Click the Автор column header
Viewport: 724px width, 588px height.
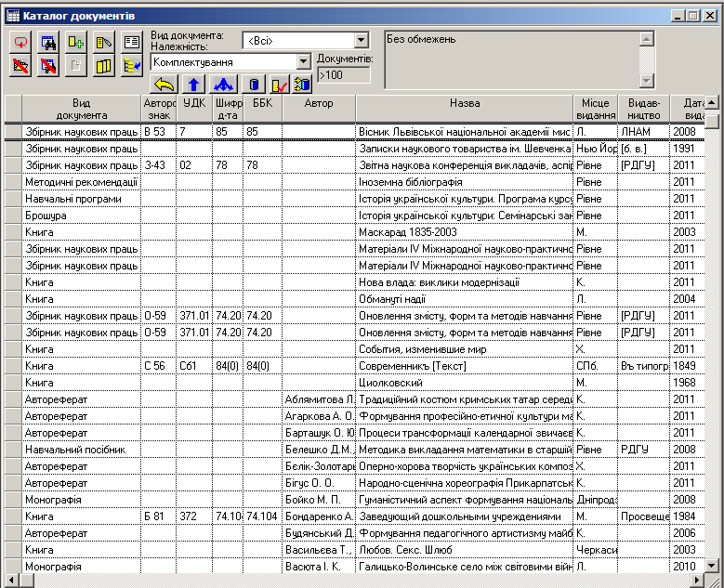[319, 109]
